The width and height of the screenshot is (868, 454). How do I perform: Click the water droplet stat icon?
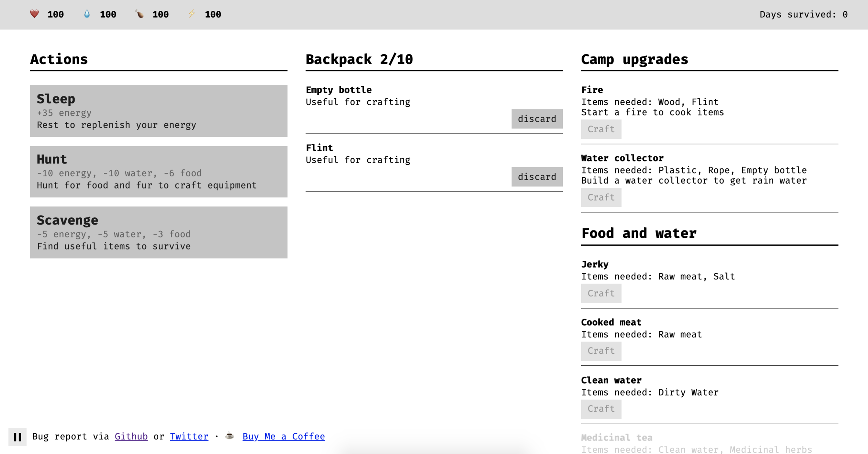point(87,14)
